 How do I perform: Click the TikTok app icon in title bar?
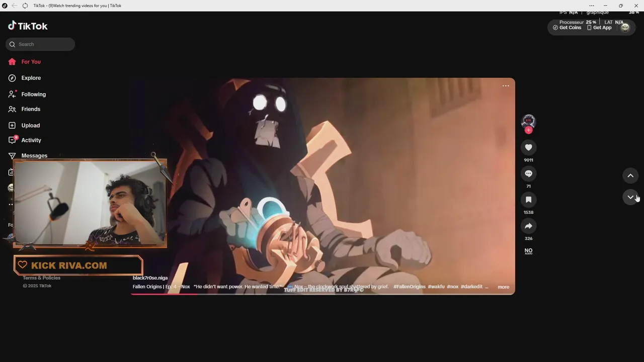[5, 6]
